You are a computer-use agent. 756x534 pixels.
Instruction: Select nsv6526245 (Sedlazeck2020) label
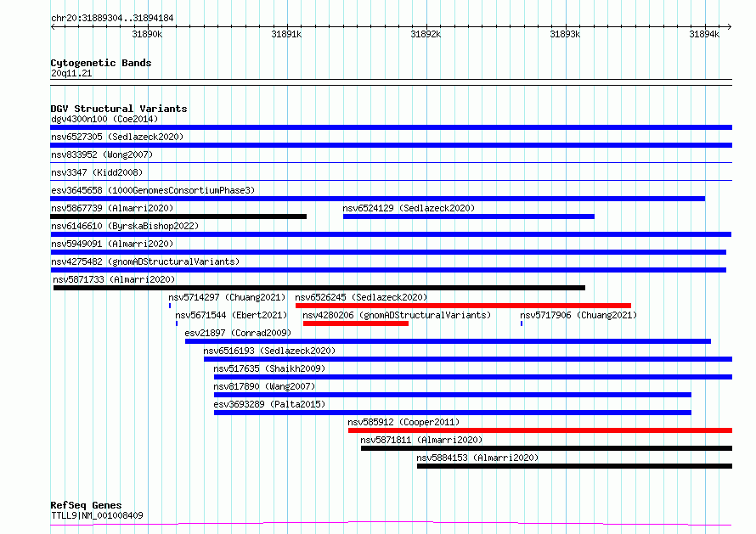361,297
